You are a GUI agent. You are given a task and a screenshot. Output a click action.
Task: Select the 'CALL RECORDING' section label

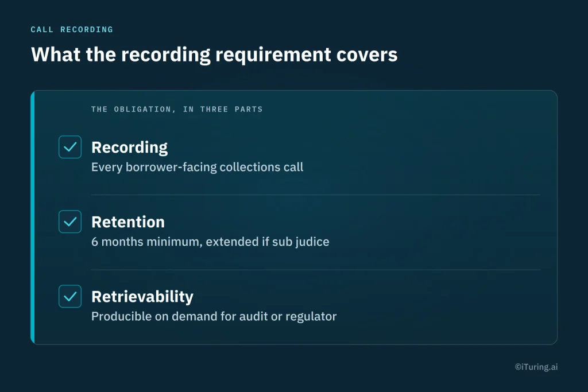pos(72,30)
